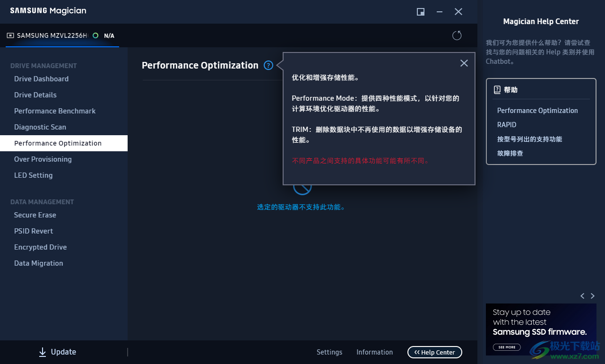Go to Performance Benchmark
This screenshot has height=364, width=605.
(x=55, y=111)
